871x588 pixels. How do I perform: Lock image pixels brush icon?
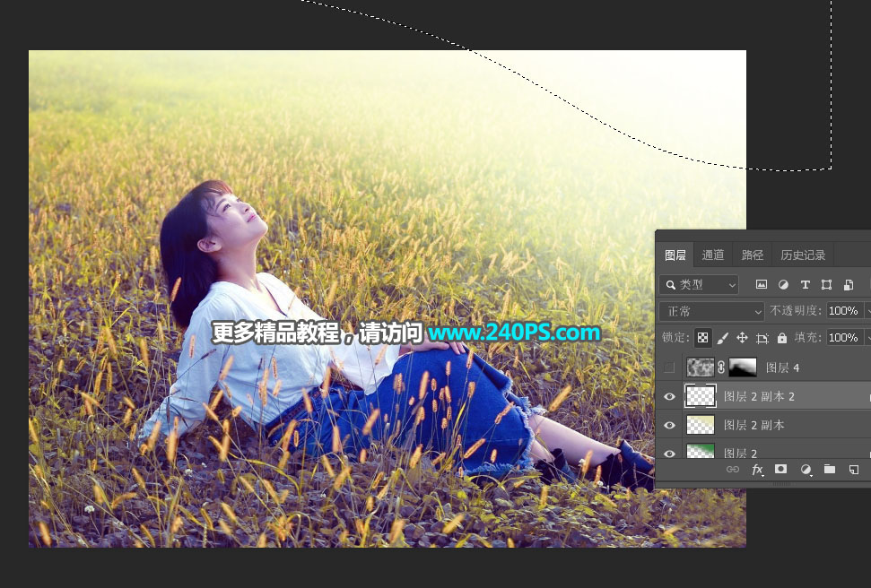pos(723,338)
